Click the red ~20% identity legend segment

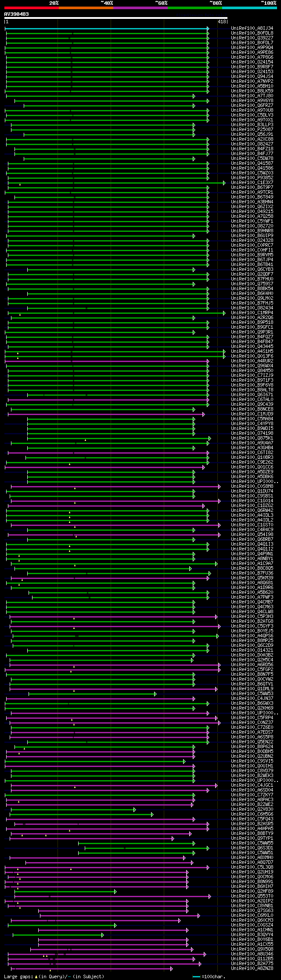click(x=31, y=7)
